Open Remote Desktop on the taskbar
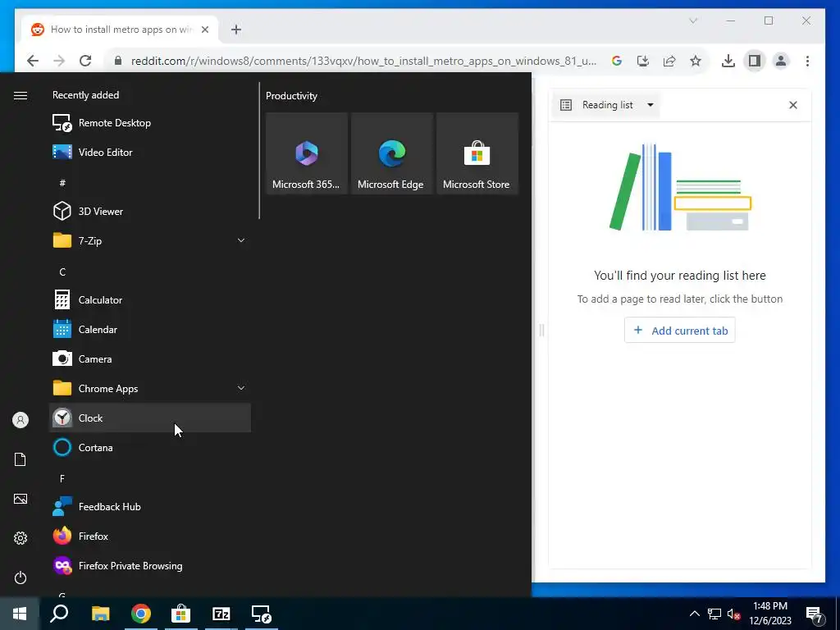840x630 pixels. point(262,614)
